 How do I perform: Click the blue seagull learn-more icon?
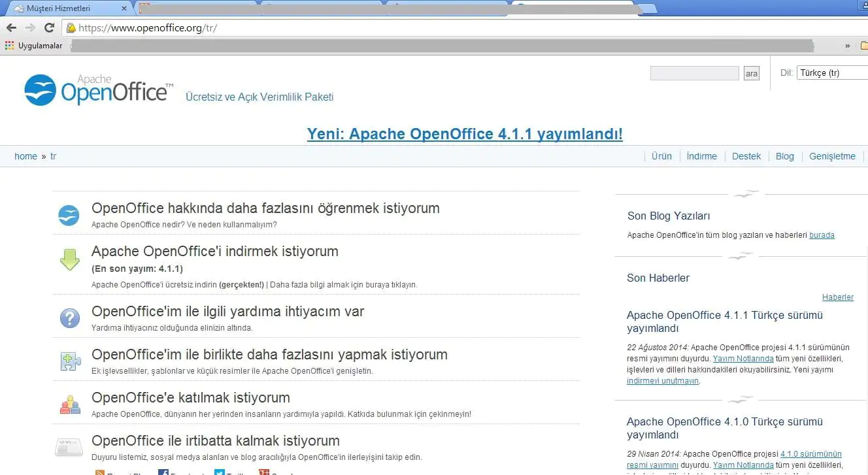click(x=69, y=215)
